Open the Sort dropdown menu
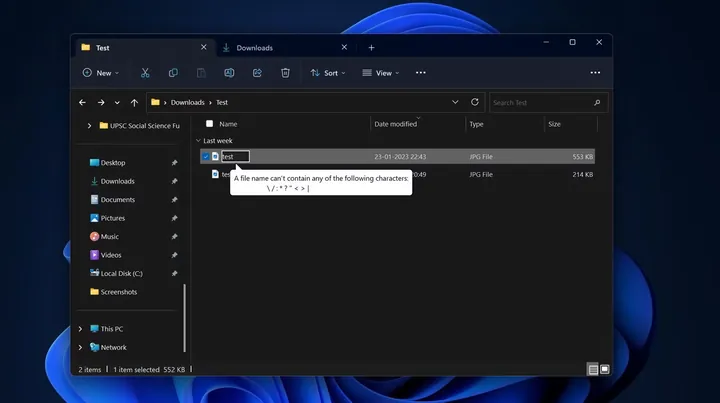The height and width of the screenshot is (403, 720). click(328, 73)
